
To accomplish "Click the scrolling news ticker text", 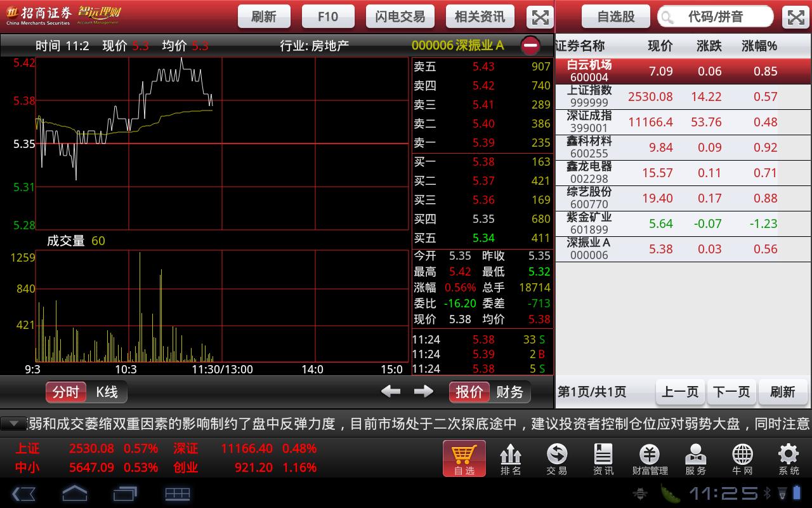I will coord(419,424).
